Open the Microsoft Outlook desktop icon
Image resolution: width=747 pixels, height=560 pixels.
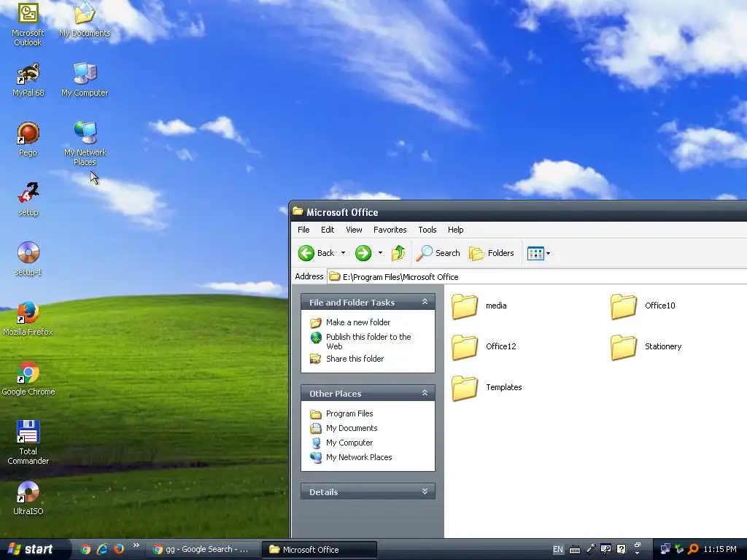pyautogui.click(x=28, y=24)
